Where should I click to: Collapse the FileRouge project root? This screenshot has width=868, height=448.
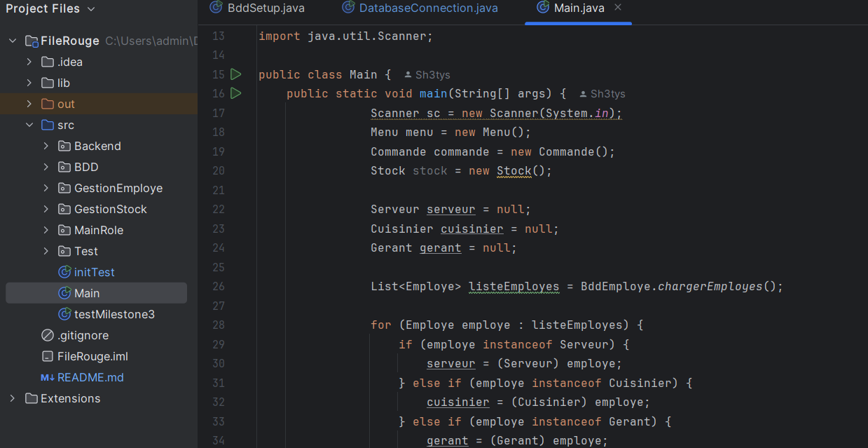click(13, 41)
